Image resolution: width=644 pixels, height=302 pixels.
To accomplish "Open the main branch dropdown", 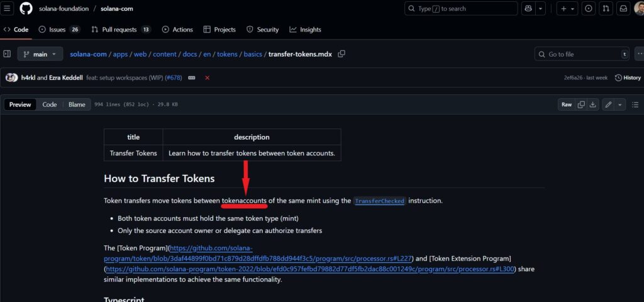I will click(40, 54).
